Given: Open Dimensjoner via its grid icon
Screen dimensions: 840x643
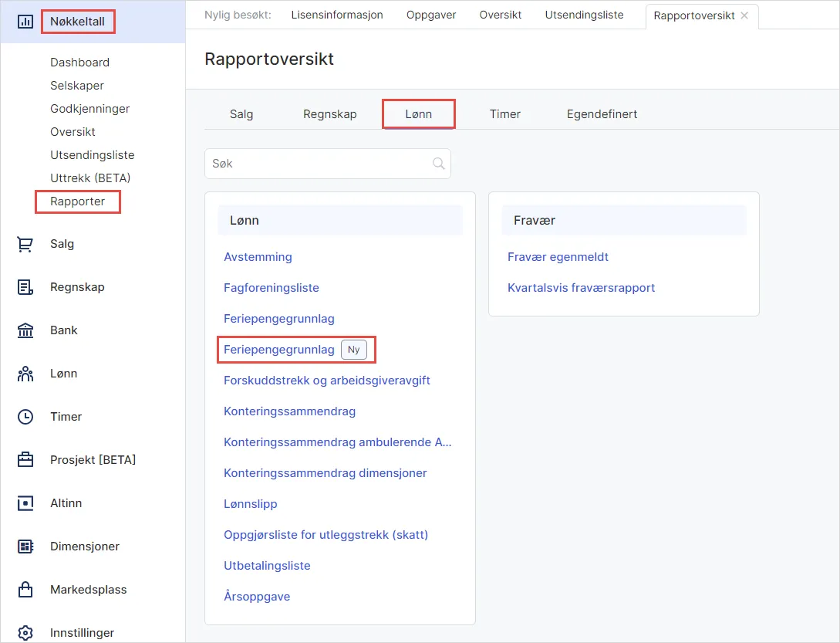Looking at the screenshot, I should [x=25, y=546].
